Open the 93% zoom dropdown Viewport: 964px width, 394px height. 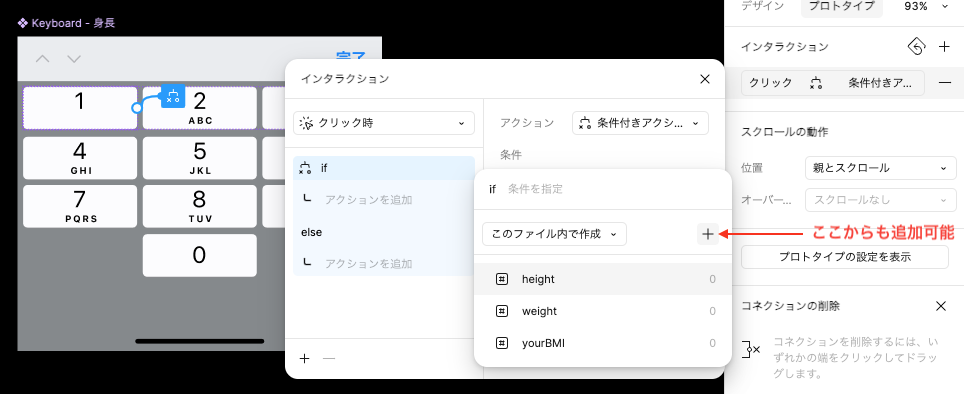click(925, 6)
